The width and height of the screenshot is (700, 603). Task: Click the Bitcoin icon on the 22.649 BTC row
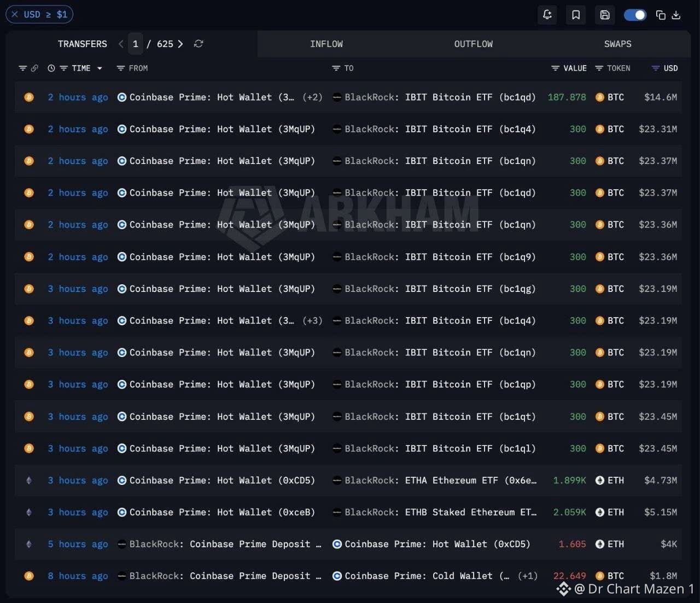click(29, 576)
